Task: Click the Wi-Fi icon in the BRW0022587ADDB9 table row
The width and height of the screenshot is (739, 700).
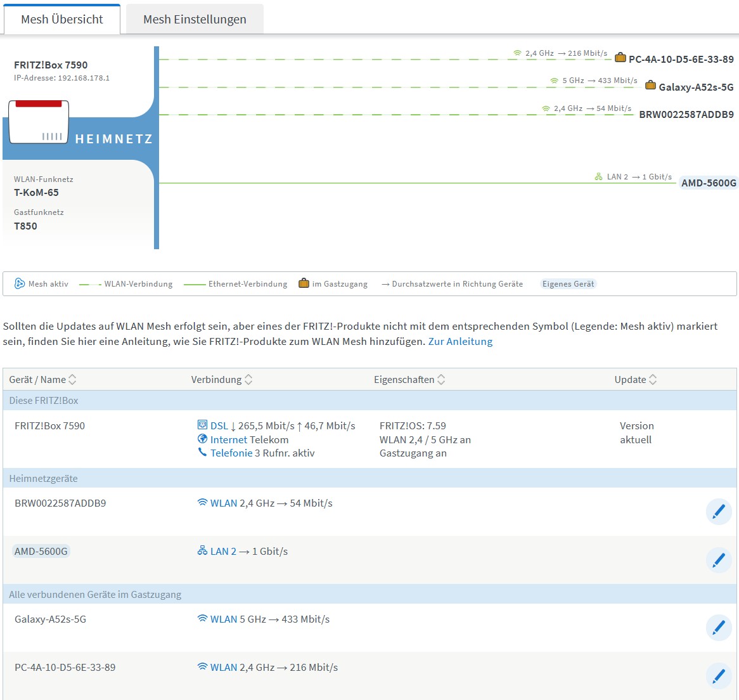Action: (202, 502)
